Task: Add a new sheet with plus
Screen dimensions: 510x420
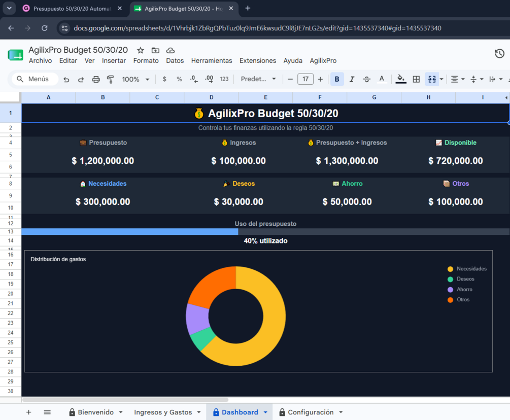Action: [x=28, y=412]
